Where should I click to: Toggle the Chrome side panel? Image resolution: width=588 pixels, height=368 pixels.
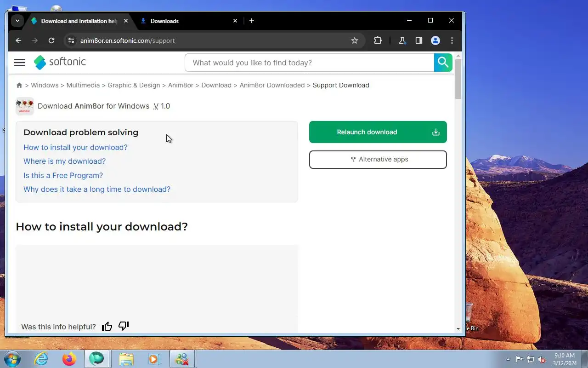coord(419,40)
